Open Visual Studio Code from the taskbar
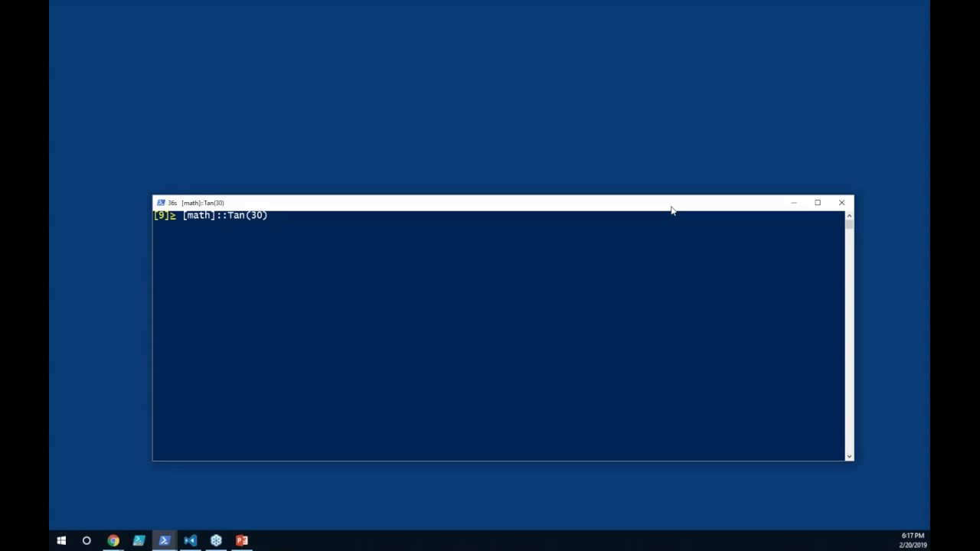 [190, 540]
